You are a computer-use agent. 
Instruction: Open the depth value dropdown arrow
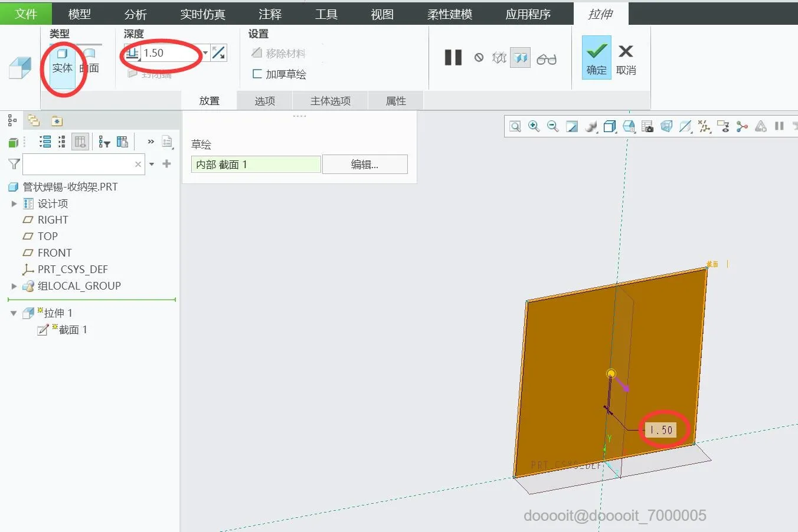tap(205, 53)
